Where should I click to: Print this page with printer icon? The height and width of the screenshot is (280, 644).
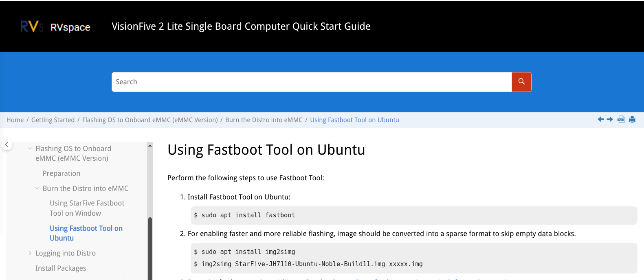point(632,119)
